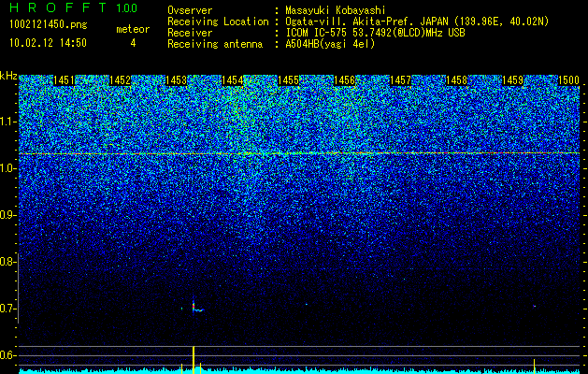Click the 1458 time marker
Screen dimensions: 588x374
(x=456, y=80)
